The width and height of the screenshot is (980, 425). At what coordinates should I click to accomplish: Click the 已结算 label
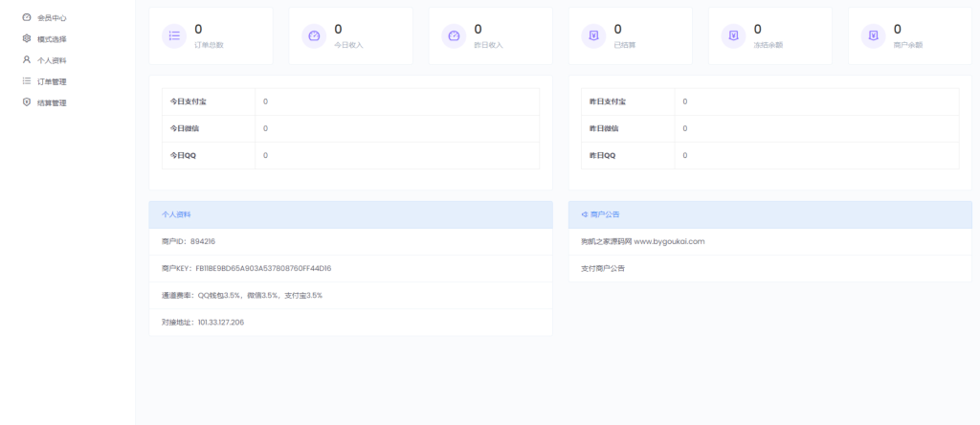(x=625, y=45)
